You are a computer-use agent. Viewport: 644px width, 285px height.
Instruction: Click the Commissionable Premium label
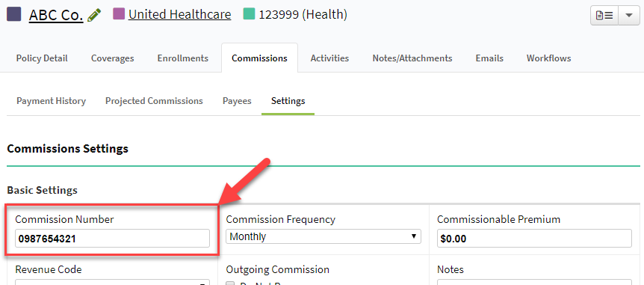[498, 219]
